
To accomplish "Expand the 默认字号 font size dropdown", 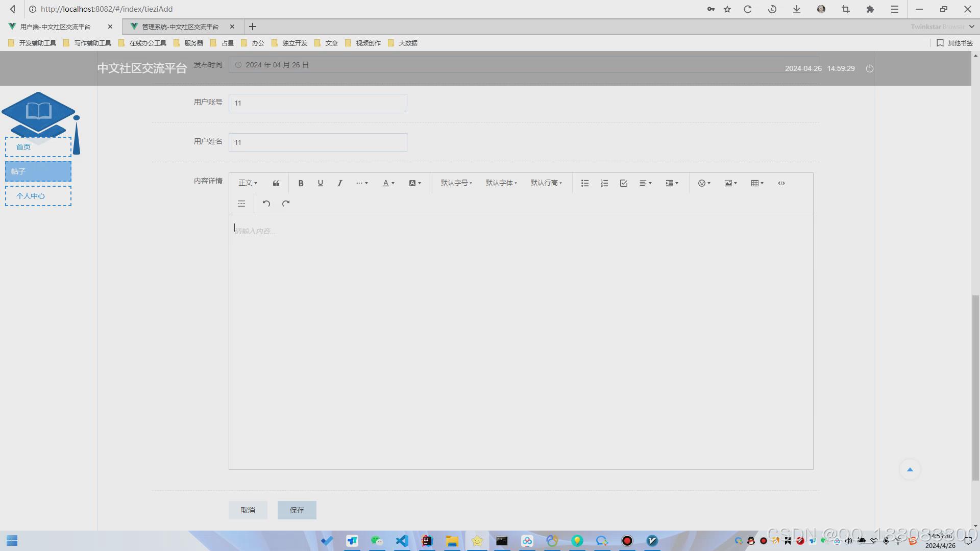I will [456, 183].
